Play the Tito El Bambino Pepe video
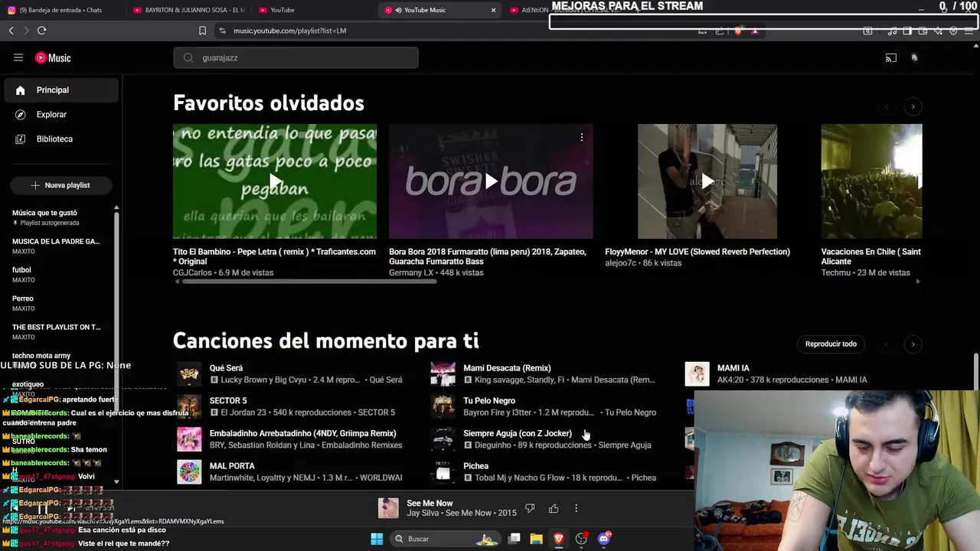The width and height of the screenshot is (980, 551). coord(275,181)
